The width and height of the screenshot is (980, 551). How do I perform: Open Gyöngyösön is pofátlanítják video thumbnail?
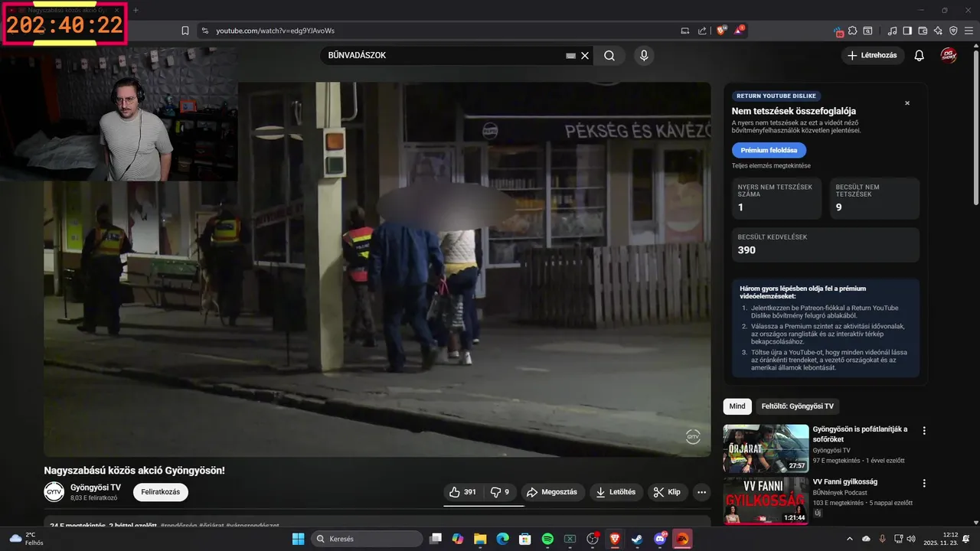[766, 448]
